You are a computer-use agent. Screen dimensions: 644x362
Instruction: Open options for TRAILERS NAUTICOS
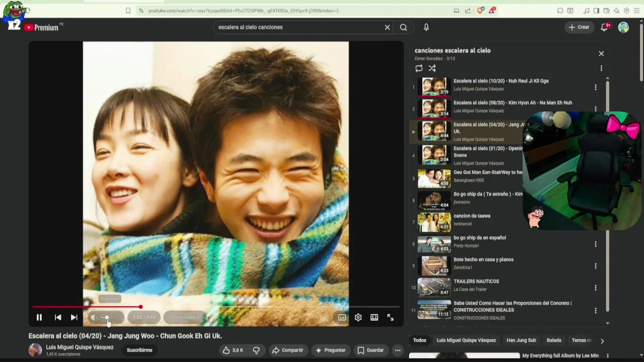pos(596,288)
